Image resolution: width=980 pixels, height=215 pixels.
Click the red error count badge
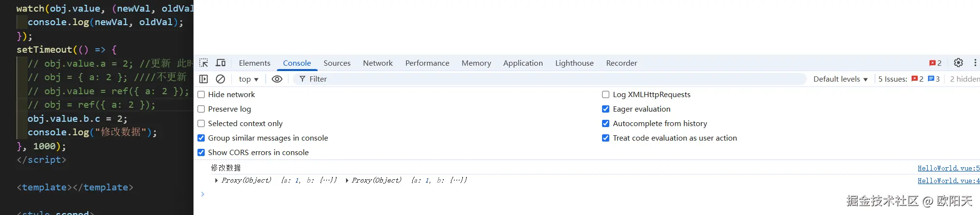click(x=935, y=63)
